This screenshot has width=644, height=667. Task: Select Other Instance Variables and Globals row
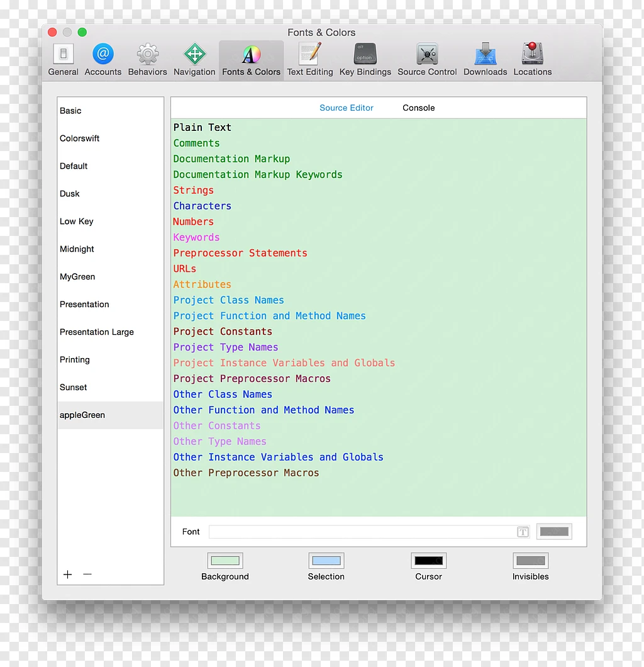coord(379,457)
